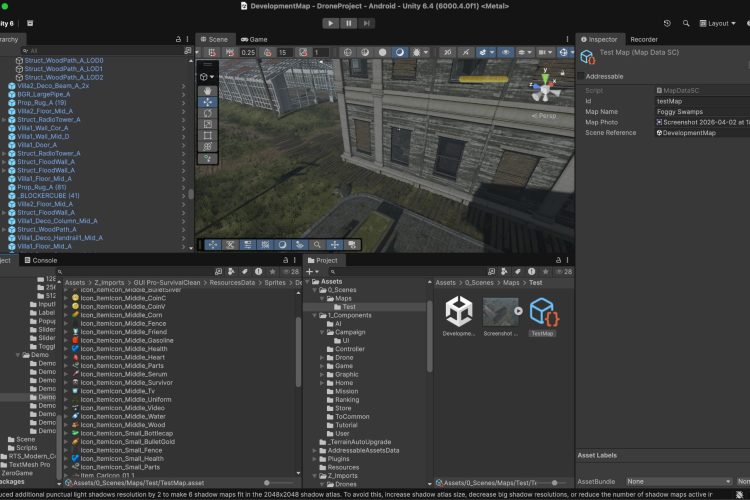The width and height of the screenshot is (750, 500).
Task: Open the Undo History icon
Action: click(x=667, y=23)
